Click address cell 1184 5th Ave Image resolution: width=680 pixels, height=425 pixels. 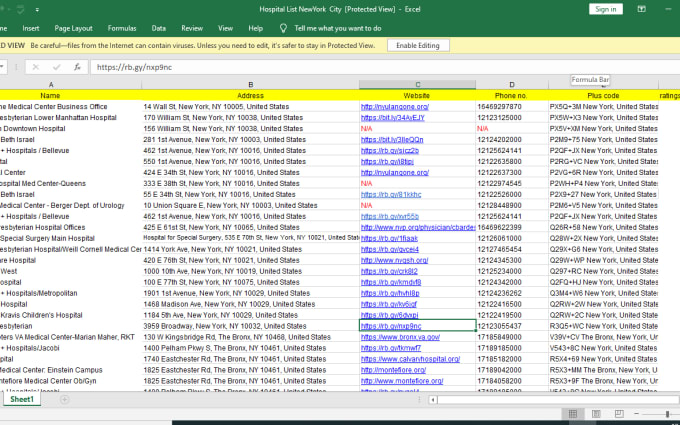pyautogui.click(x=250, y=315)
